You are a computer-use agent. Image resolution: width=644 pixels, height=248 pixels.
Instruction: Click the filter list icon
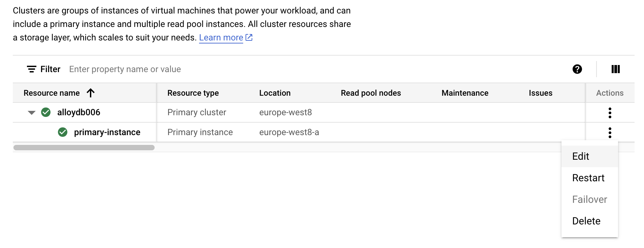(31, 69)
